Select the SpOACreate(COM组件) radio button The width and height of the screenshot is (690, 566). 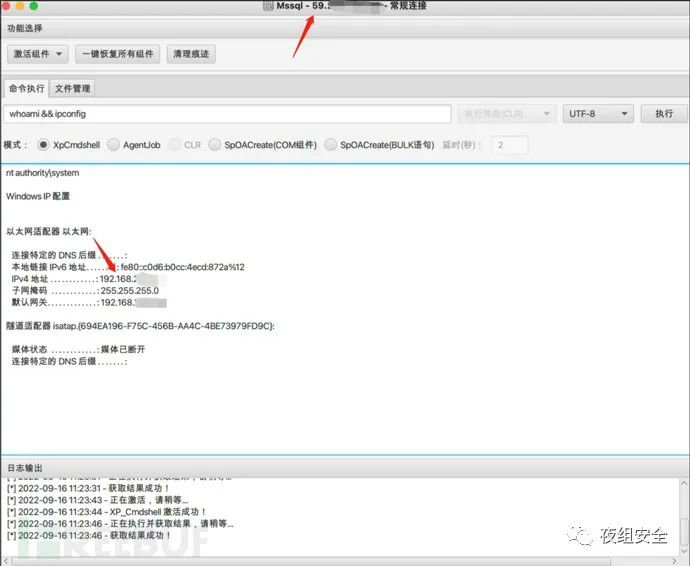pyautogui.click(x=215, y=145)
